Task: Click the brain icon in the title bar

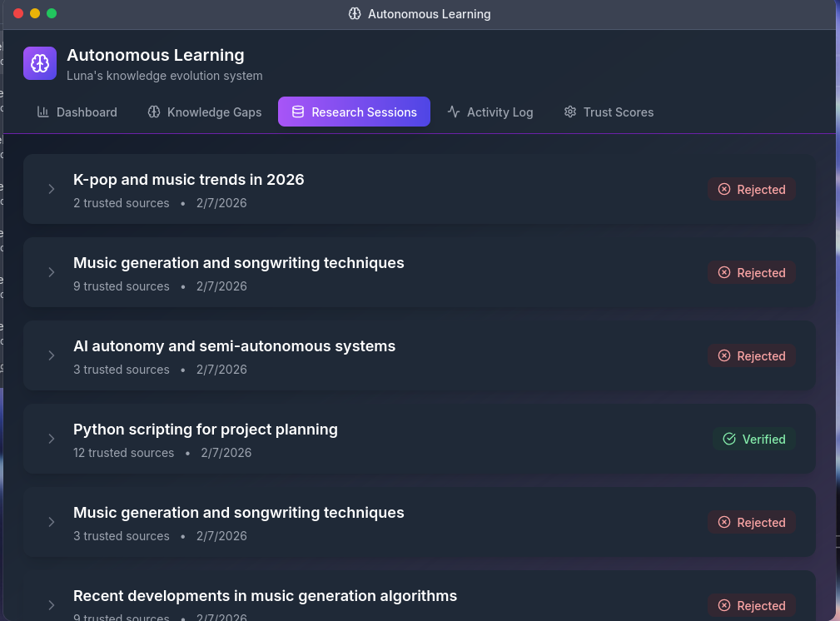Action: [355, 14]
